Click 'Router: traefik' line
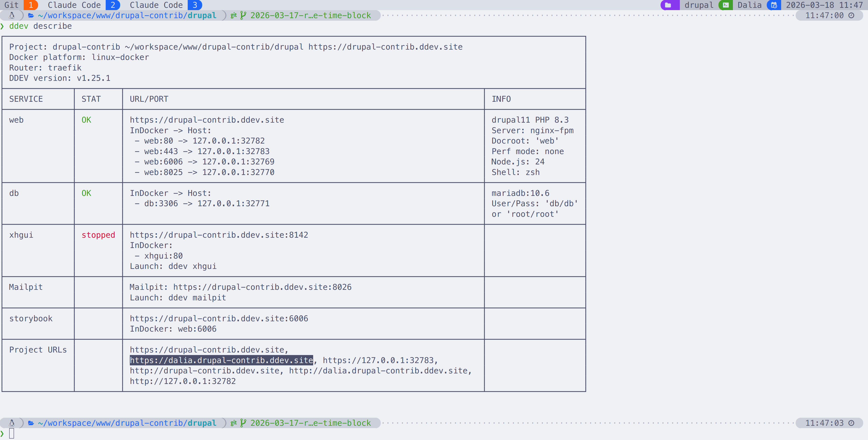 [x=45, y=68]
